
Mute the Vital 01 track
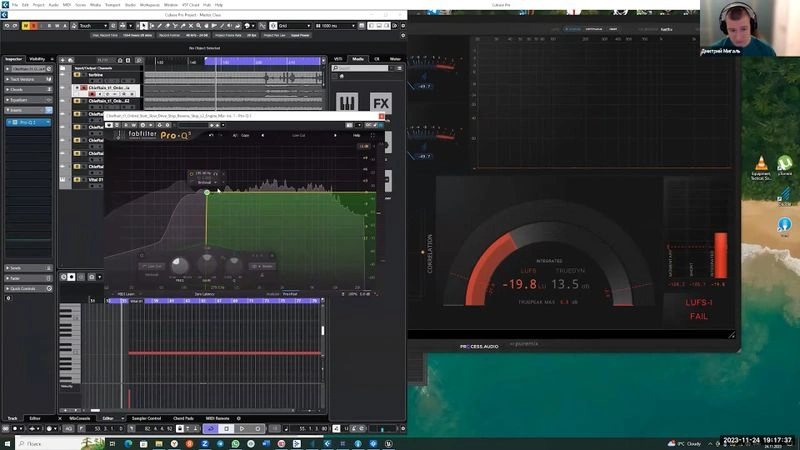pos(77,180)
